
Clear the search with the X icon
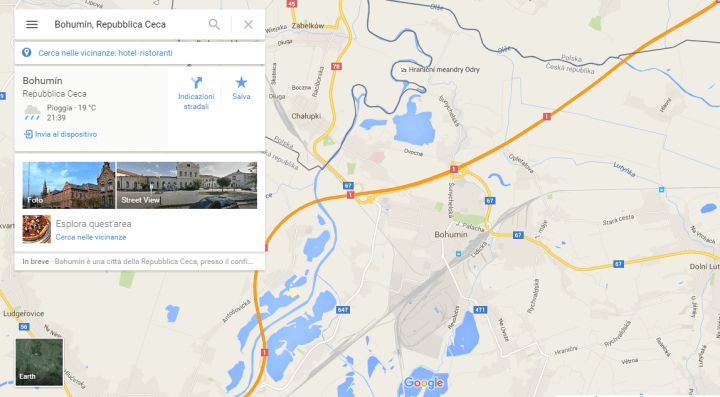click(248, 24)
